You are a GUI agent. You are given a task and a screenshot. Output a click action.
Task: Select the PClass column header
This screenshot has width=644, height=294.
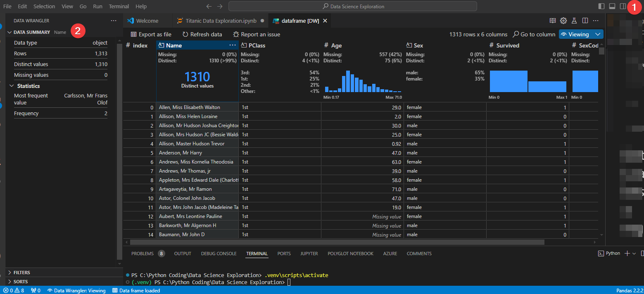click(280, 45)
